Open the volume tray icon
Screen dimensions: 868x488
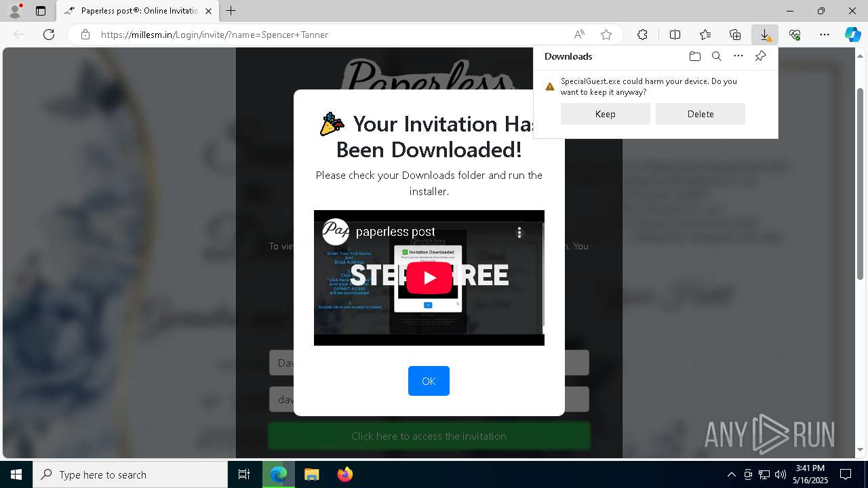[x=780, y=474]
